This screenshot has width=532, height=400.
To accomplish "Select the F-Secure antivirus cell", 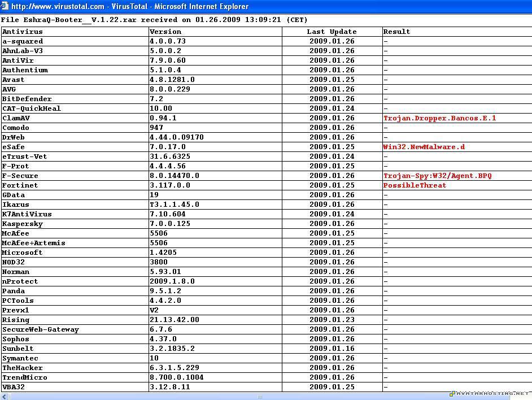I will point(20,176).
